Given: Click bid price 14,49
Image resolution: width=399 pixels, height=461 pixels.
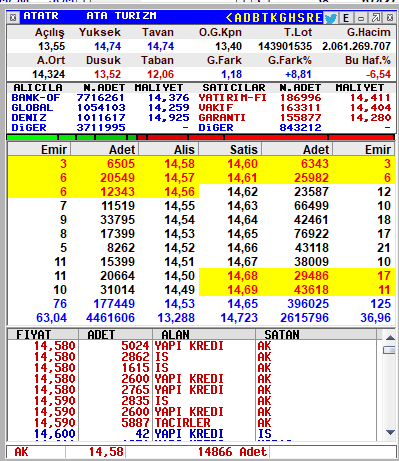Looking at the screenshot, I should tap(179, 290).
